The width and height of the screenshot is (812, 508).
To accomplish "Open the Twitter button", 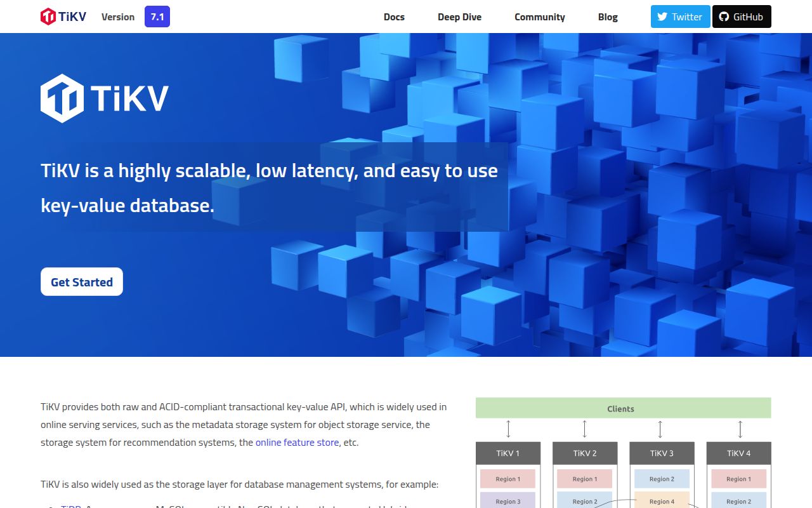I will pos(680,17).
